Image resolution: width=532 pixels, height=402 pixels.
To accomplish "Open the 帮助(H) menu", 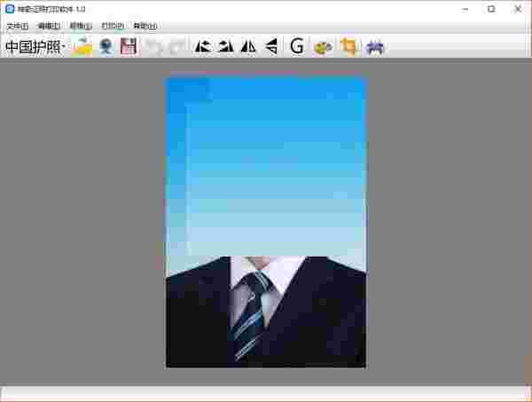I will click(145, 26).
